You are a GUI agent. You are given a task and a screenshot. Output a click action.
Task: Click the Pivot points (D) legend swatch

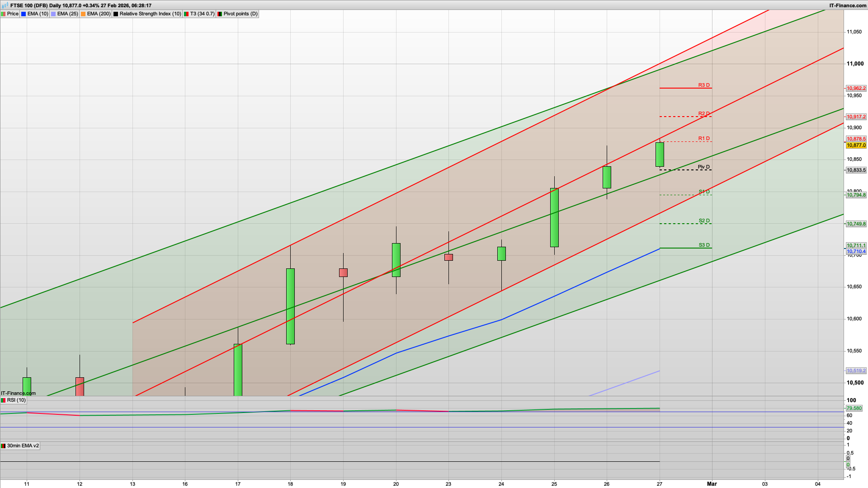click(220, 14)
